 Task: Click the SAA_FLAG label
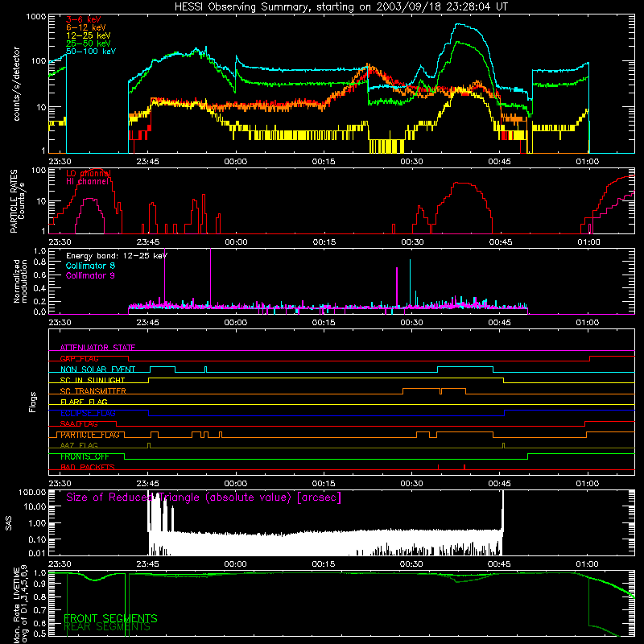point(79,424)
